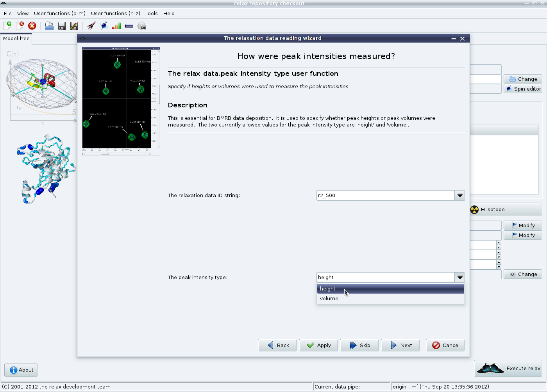Click the Skip button
The width and height of the screenshot is (547, 392).
tap(359, 345)
